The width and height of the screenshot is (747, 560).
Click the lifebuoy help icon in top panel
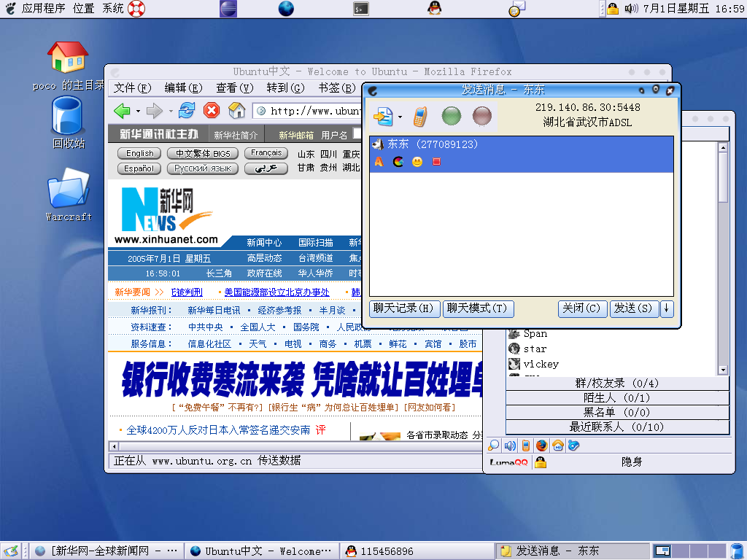(136, 9)
